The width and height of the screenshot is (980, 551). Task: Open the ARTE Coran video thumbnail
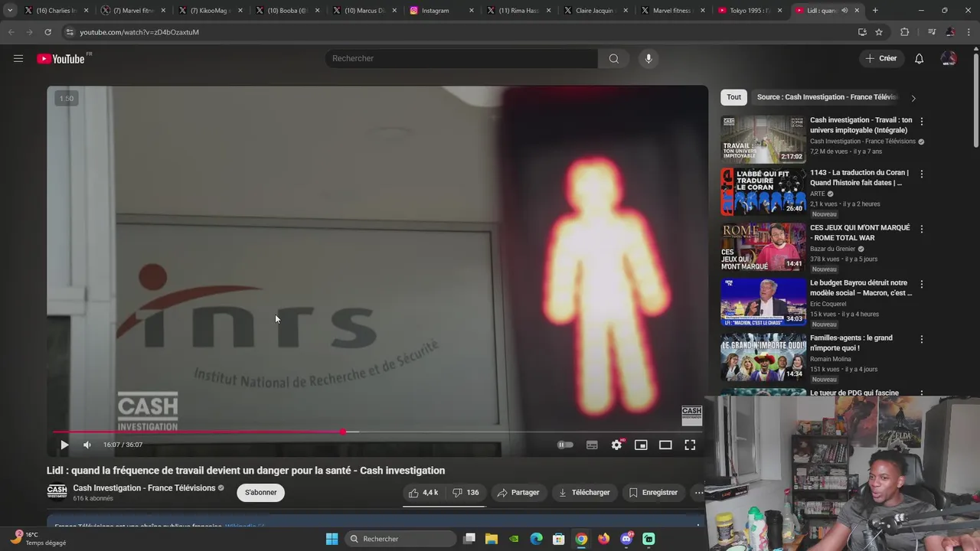click(763, 192)
